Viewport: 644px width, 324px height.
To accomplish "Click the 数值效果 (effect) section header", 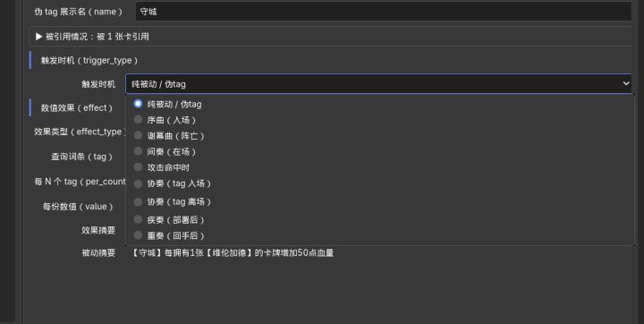I will click(x=76, y=107).
